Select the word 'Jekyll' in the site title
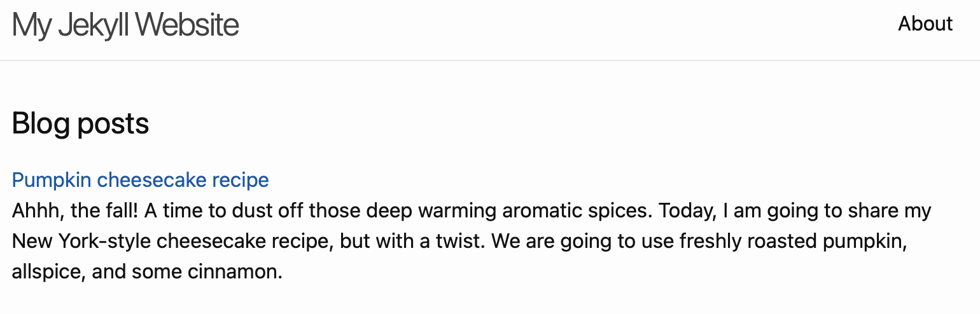 pyautogui.click(x=94, y=25)
